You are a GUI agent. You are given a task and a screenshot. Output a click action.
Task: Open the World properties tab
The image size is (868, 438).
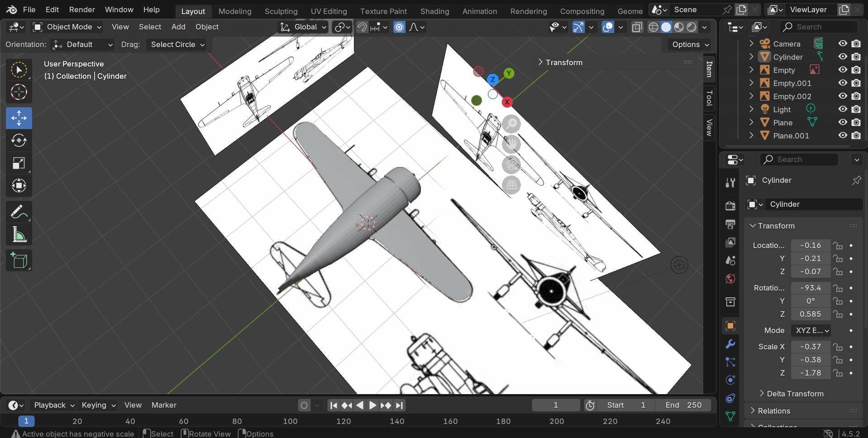730,279
